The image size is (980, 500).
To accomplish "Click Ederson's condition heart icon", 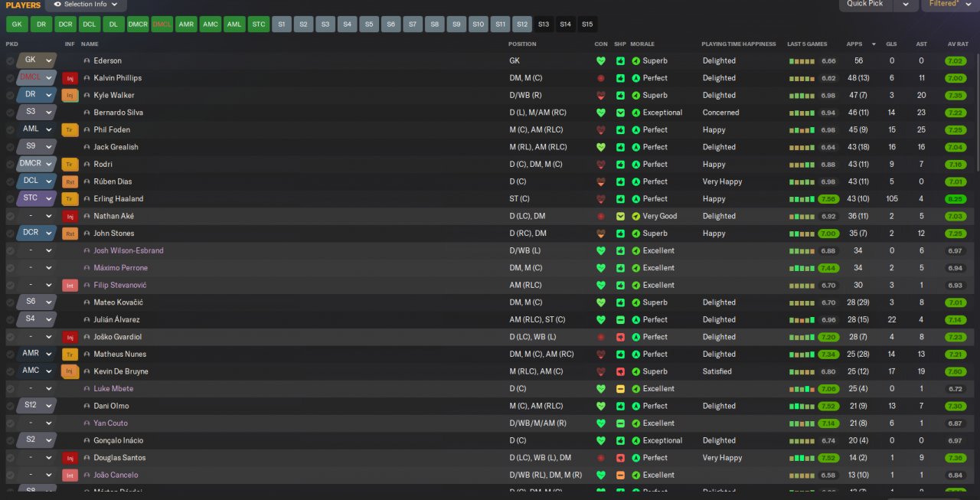I will pyautogui.click(x=601, y=60).
